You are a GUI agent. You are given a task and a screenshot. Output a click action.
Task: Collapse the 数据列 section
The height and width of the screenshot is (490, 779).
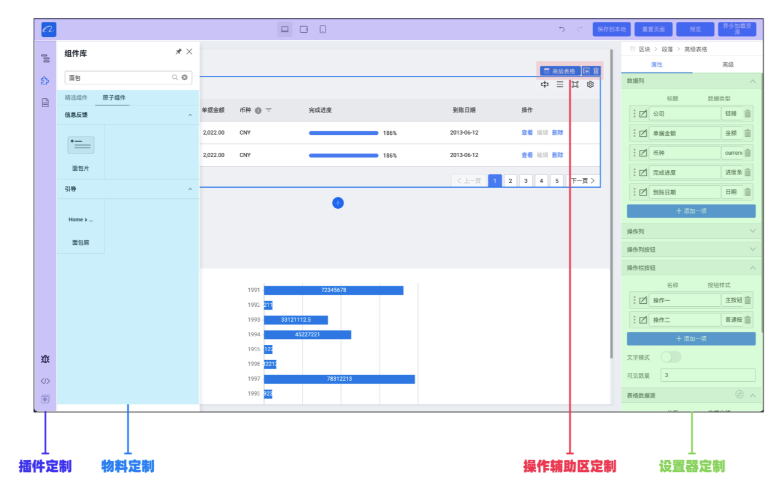753,81
